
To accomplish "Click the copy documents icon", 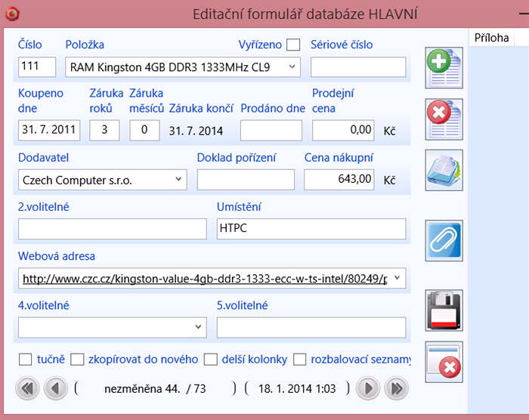I will (444, 170).
